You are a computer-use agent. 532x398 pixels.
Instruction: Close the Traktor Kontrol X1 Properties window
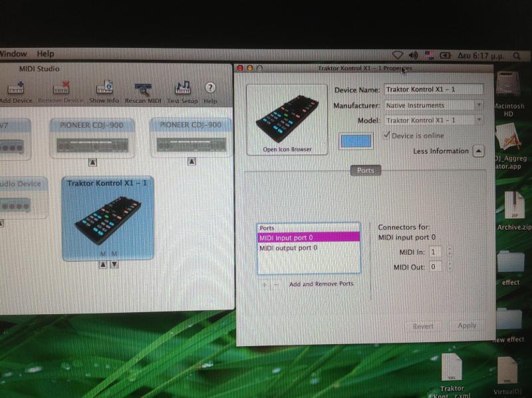tap(240, 69)
